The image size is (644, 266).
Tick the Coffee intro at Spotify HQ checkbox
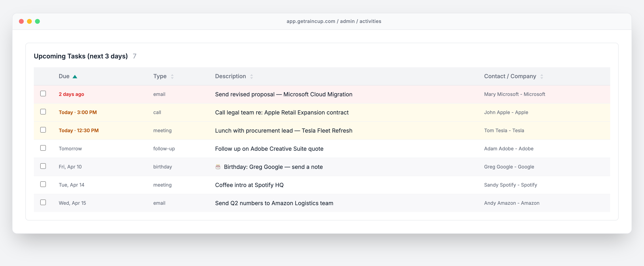click(x=43, y=184)
